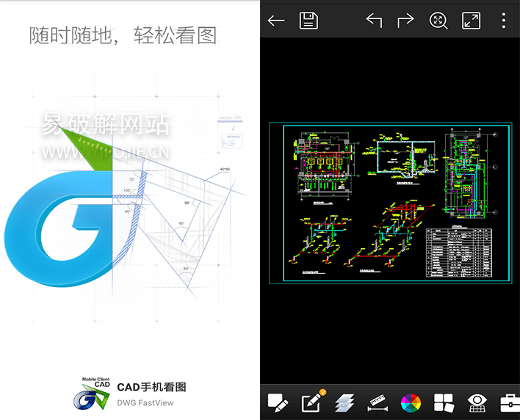Open the three-dot overflow menu

click(x=503, y=21)
